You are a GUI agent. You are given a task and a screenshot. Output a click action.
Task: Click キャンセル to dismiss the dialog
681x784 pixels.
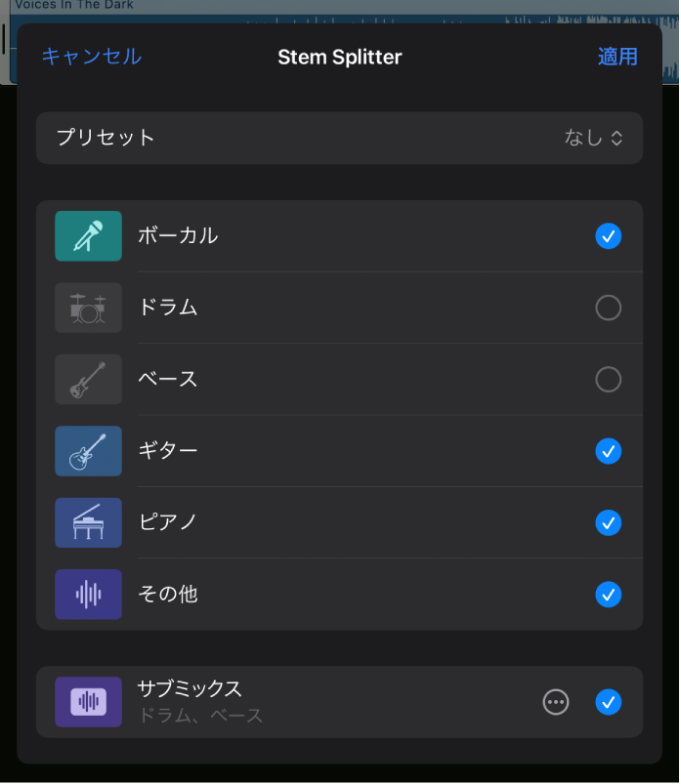click(x=91, y=57)
